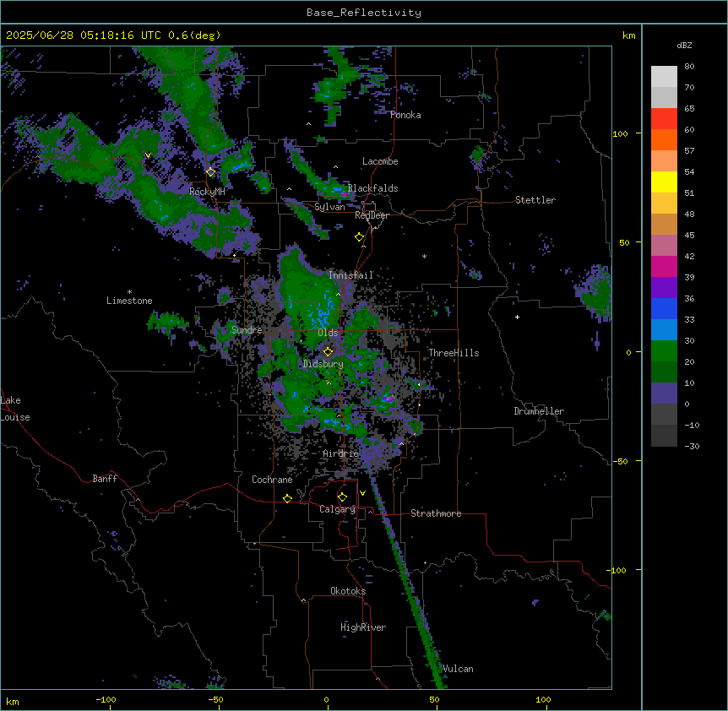Click the 36 dBZ blue legend swatch
728x711 pixels.
[x=664, y=308]
